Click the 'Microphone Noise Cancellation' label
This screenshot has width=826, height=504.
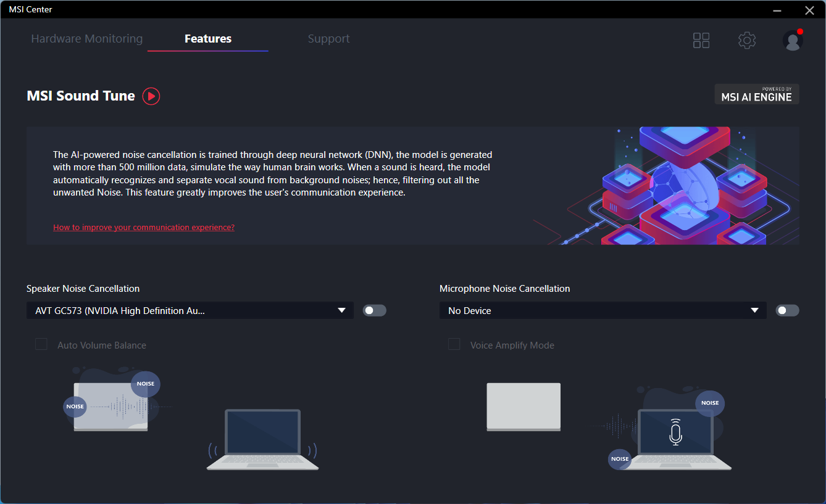[505, 289]
